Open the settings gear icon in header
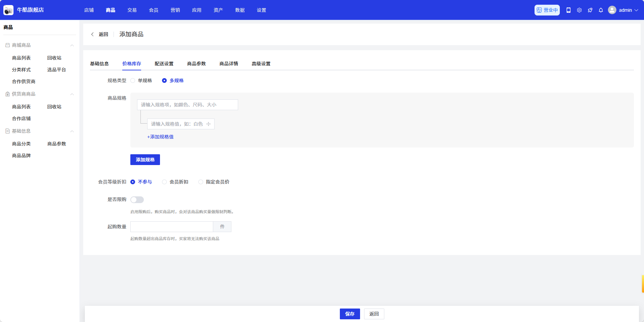Screen dimensions: 644x322 [x=579, y=10]
